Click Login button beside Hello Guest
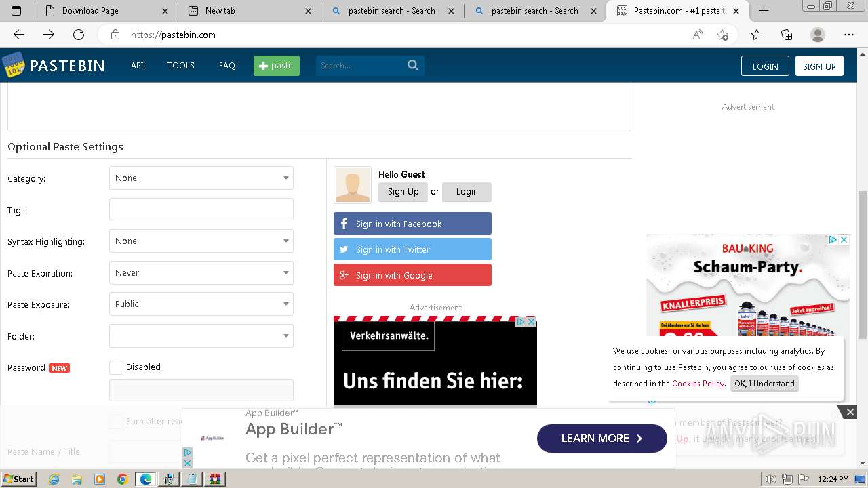The image size is (868, 488). coord(467,192)
